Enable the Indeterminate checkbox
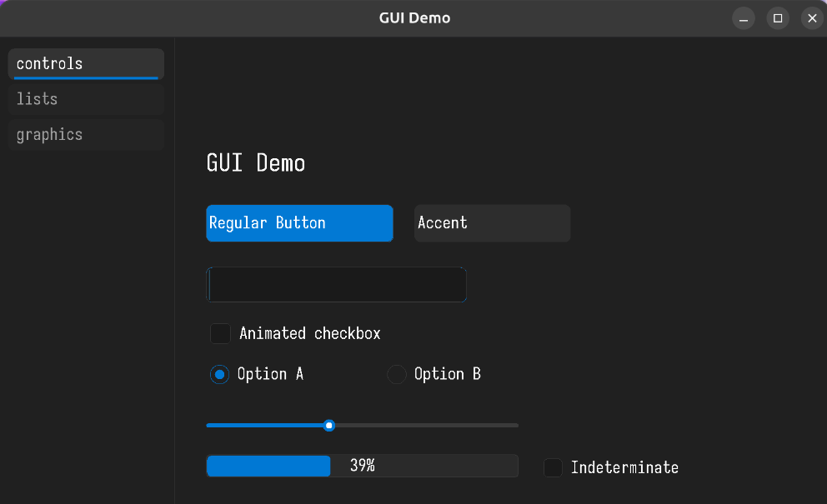The height and width of the screenshot is (504, 827). click(x=553, y=467)
